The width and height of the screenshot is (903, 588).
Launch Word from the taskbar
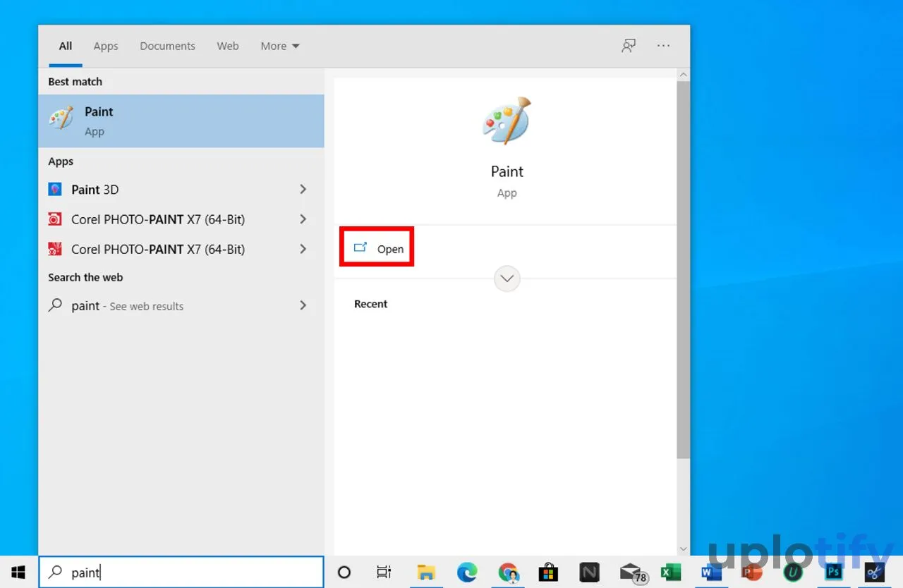[x=711, y=572]
